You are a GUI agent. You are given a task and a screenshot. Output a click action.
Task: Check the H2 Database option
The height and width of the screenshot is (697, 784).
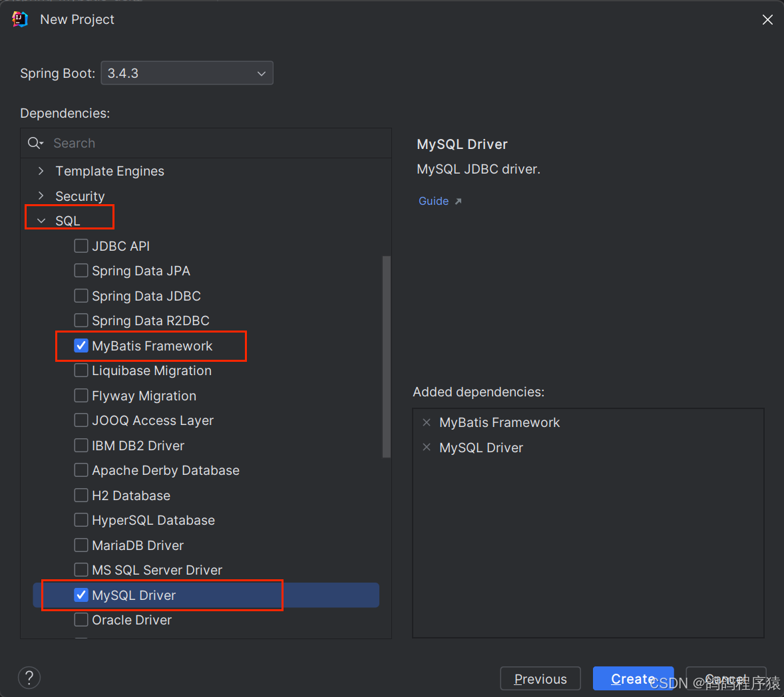[81, 495]
